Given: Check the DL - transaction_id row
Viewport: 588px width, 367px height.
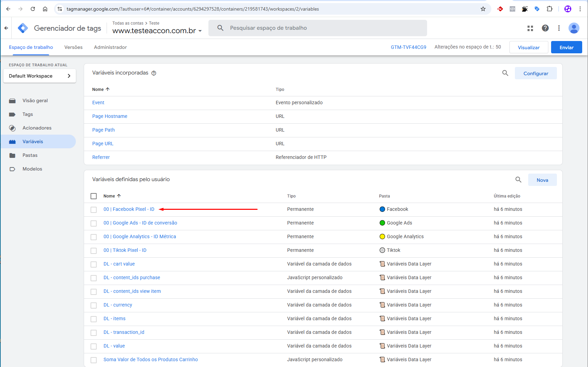Looking at the screenshot, I should (x=94, y=333).
